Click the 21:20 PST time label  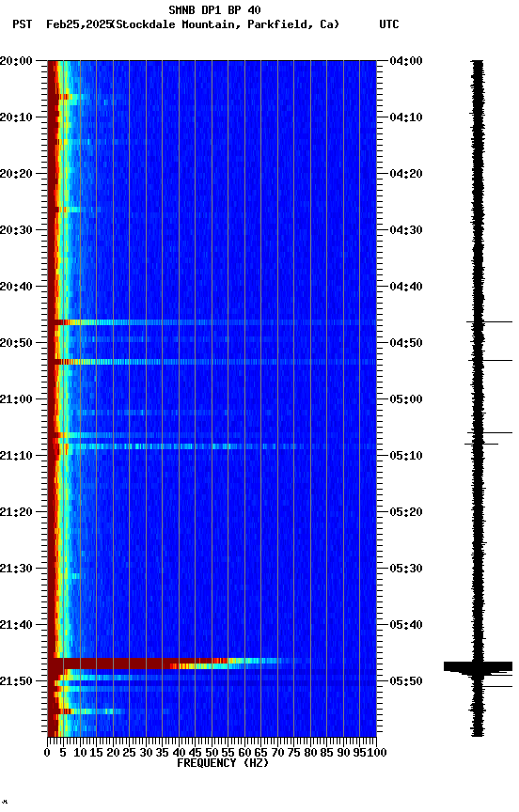16,513
